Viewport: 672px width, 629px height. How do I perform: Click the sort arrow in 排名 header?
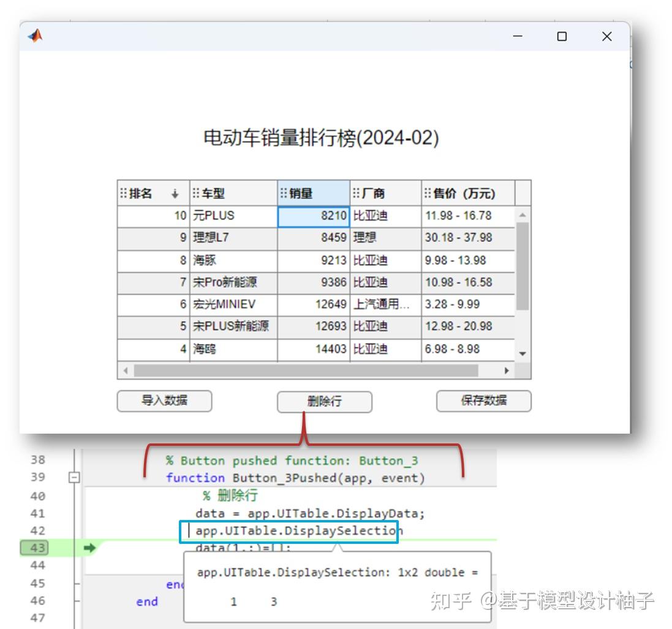tap(175, 194)
